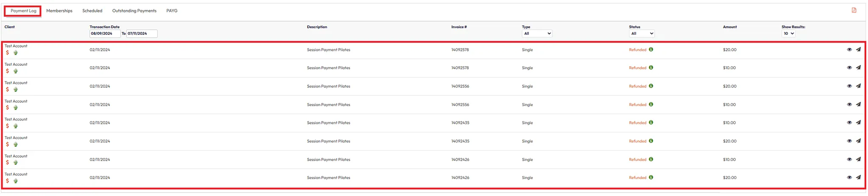Edit the start date field 08/09/2024
Screen dimensions: 868x196
105,34
